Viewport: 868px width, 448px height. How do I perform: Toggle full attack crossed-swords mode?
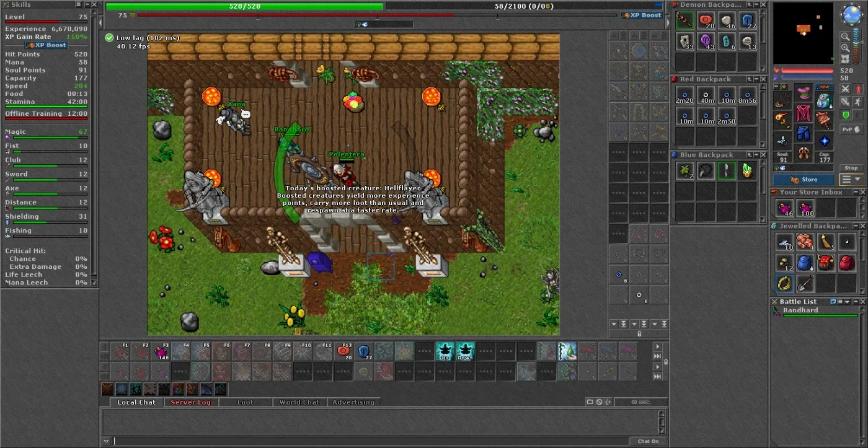pyautogui.click(x=844, y=90)
